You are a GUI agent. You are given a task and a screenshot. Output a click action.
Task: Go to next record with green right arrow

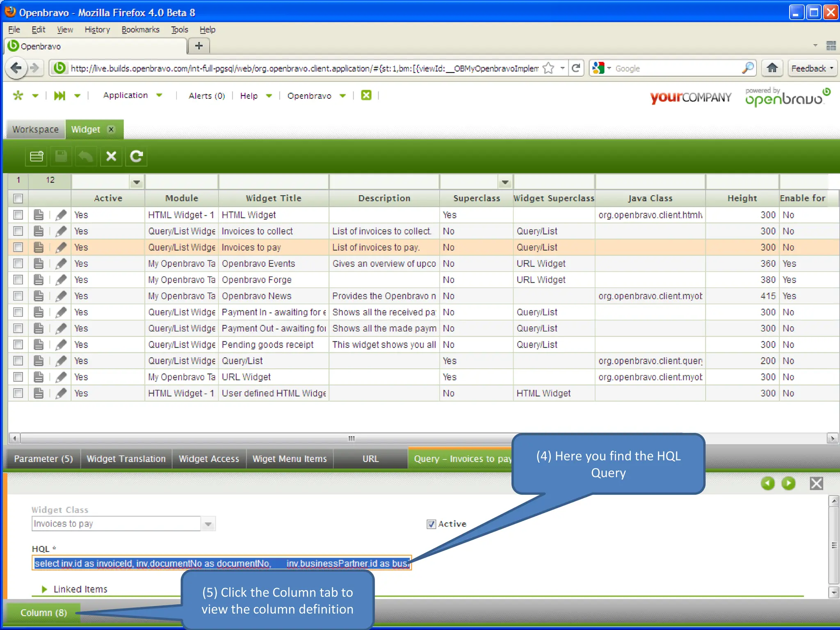pos(788,483)
